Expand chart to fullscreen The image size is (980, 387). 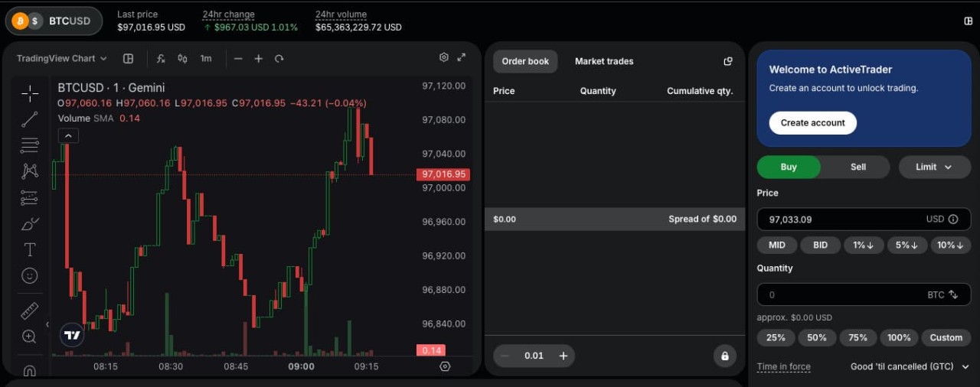pyautogui.click(x=462, y=57)
